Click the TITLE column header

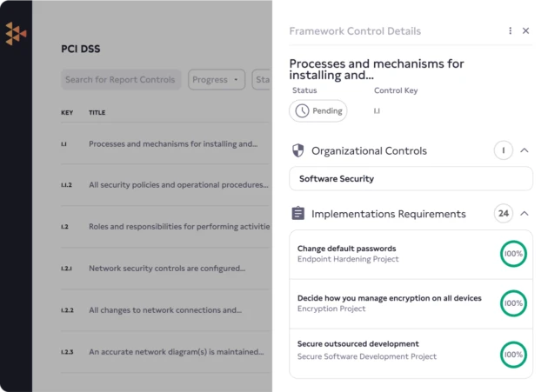coord(97,113)
